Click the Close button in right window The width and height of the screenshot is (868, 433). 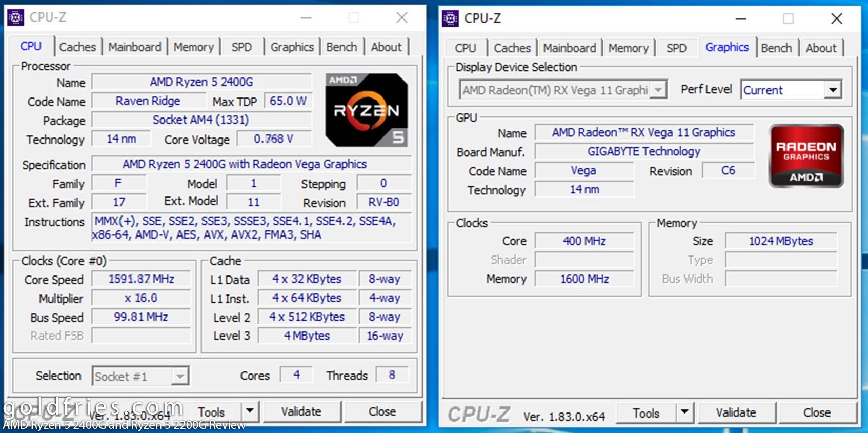(817, 412)
